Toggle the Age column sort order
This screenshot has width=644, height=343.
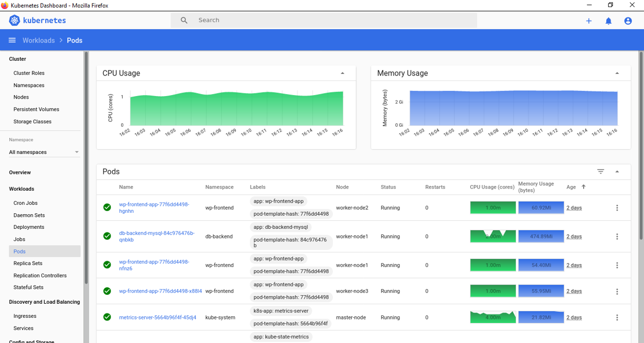[x=583, y=187]
